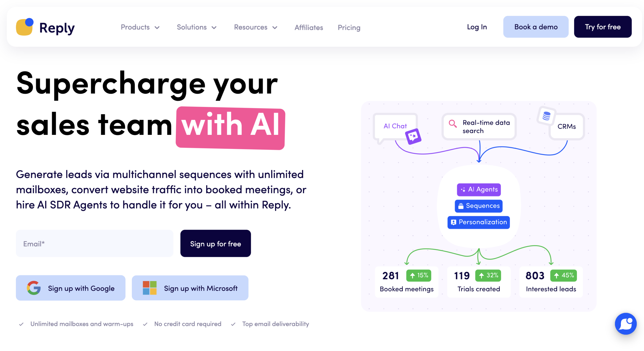
Task: Open the Solutions dropdown chevron
Action: [x=214, y=27]
